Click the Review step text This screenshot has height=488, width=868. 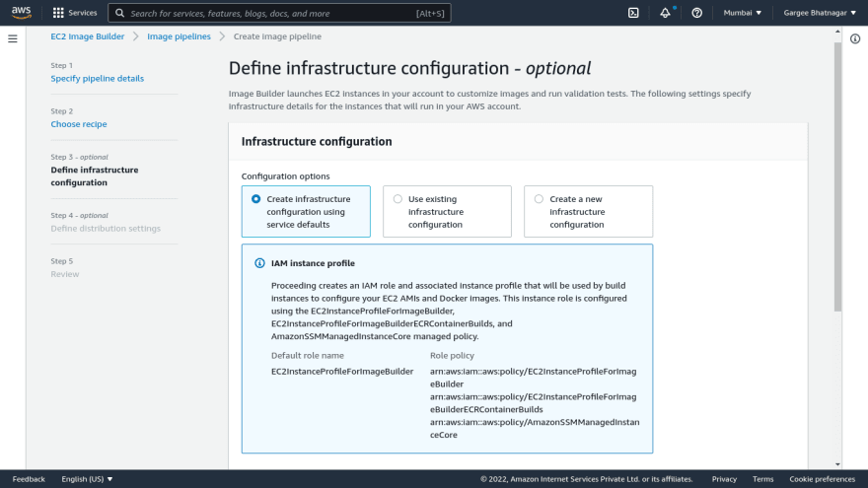pos(65,274)
